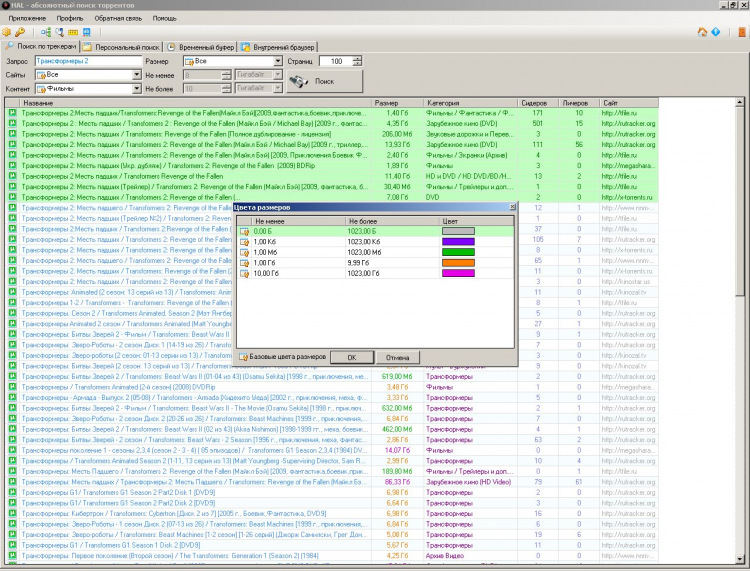Screen dimensions: 750x571
Task: Open the Профиль menu
Action: pos(70,18)
